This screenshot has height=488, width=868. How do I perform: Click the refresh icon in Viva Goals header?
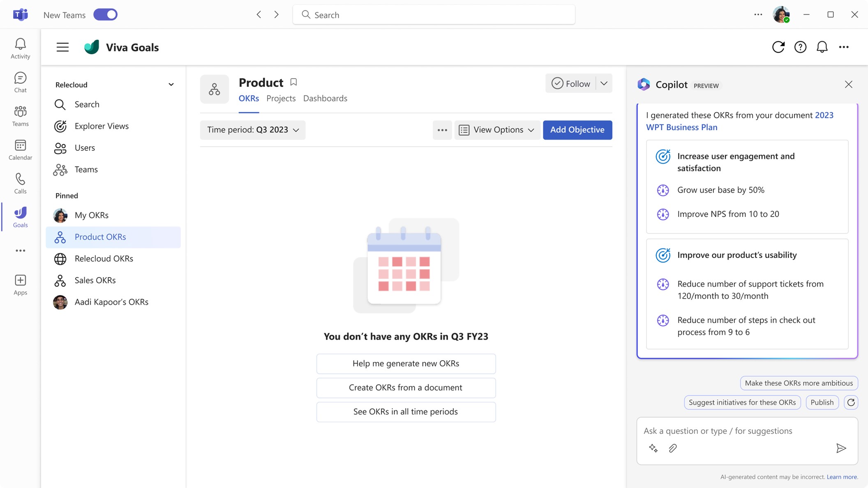pos(779,47)
